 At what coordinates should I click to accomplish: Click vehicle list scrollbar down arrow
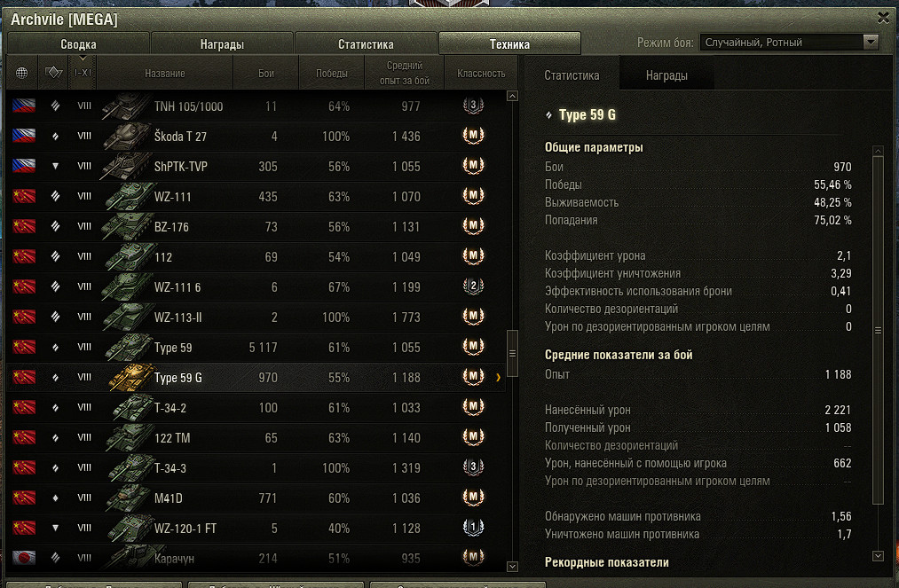point(513,566)
